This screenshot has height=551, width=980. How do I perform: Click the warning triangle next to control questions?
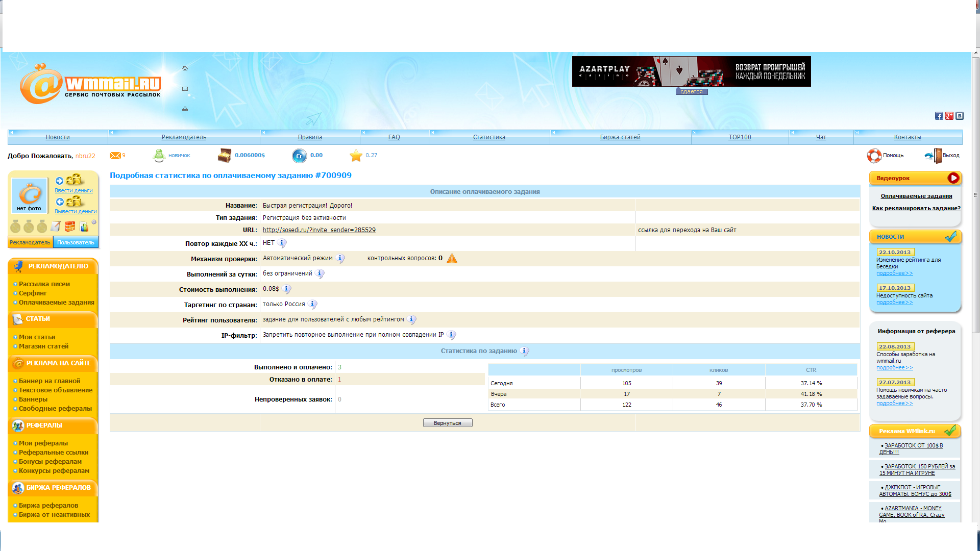click(x=452, y=259)
